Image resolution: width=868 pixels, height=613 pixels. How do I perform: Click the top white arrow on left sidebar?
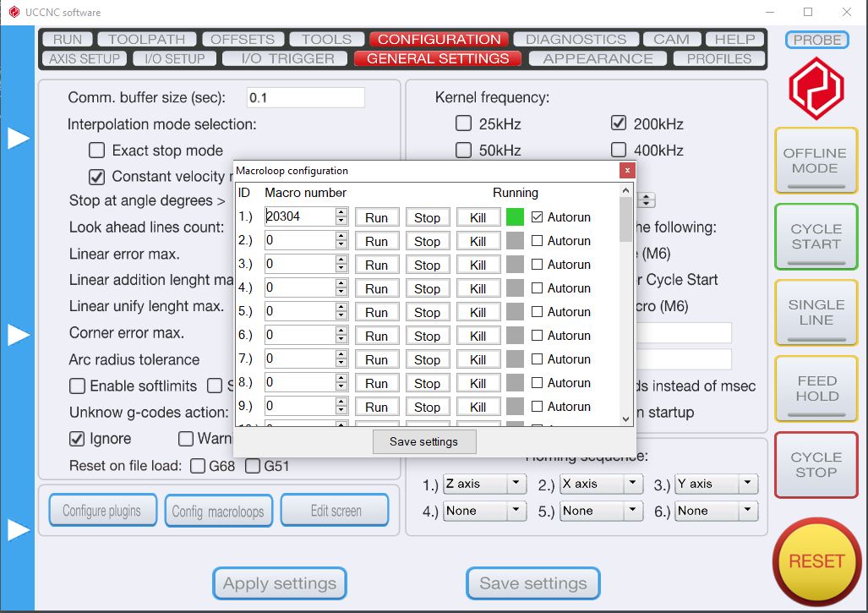tap(19, 139)
